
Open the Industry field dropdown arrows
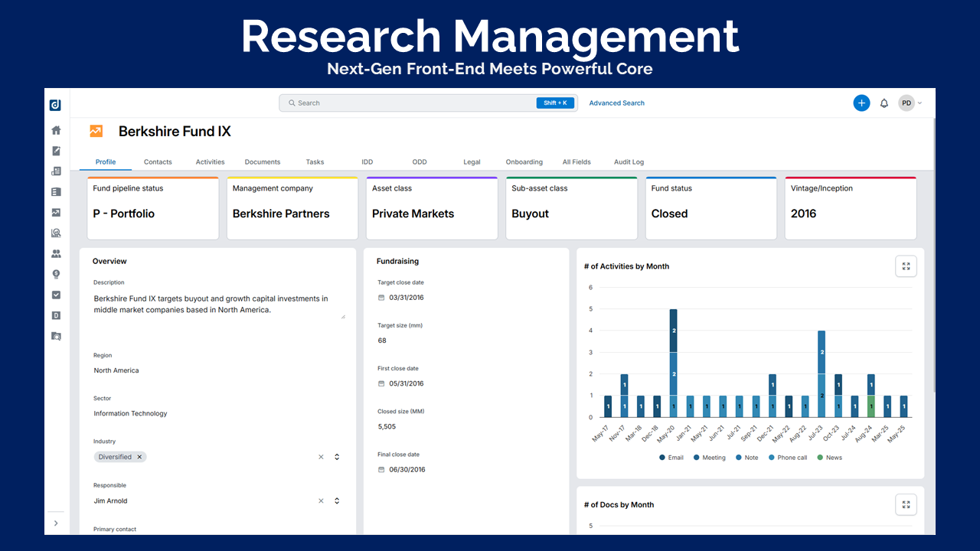[337, 457]
